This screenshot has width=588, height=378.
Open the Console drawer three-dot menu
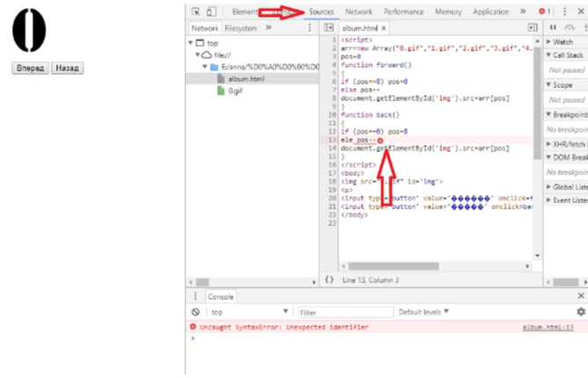(195, 296)
